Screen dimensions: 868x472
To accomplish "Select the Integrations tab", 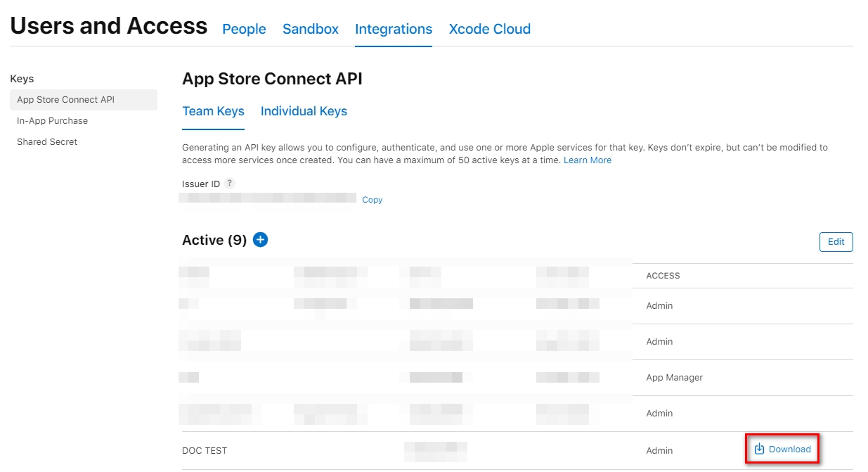I will pos(393,29).
